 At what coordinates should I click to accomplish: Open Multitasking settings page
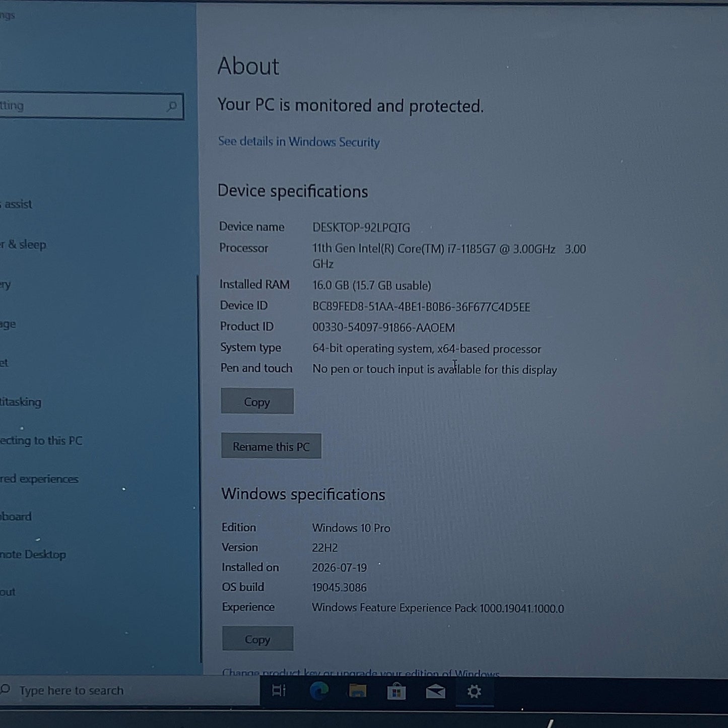coord(21,402)
